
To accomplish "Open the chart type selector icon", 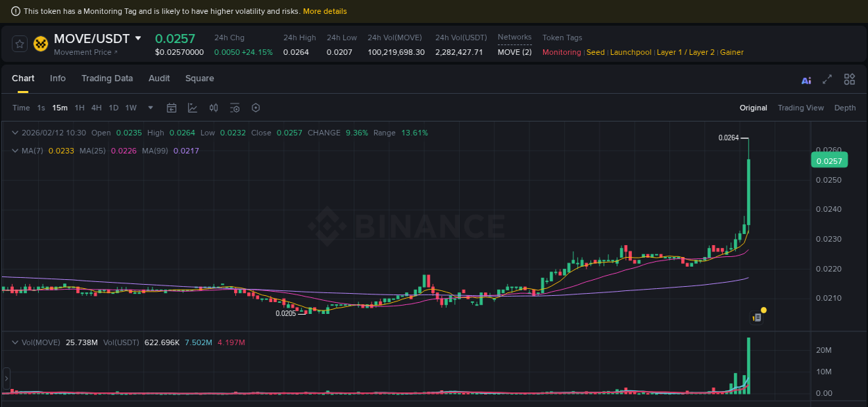I will pyautogui.click(x=191, y=108).
